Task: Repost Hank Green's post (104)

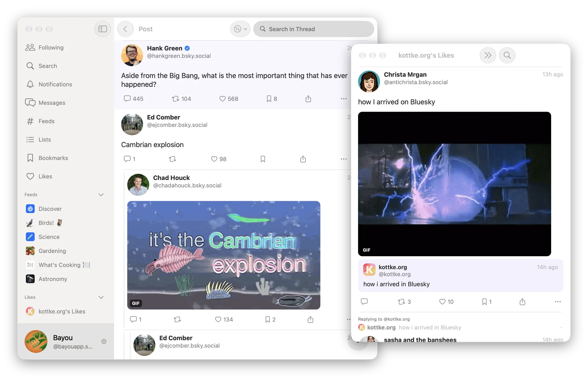Action: click(x=182, y=99)
